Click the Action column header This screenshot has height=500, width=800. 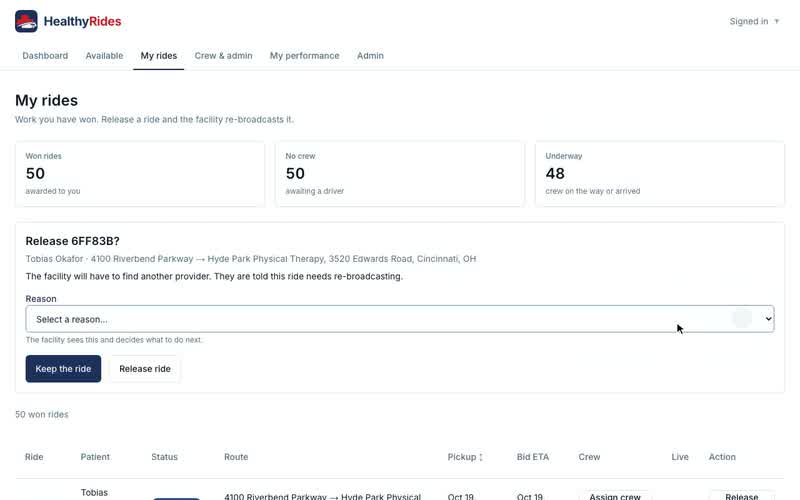coord(722,457)
